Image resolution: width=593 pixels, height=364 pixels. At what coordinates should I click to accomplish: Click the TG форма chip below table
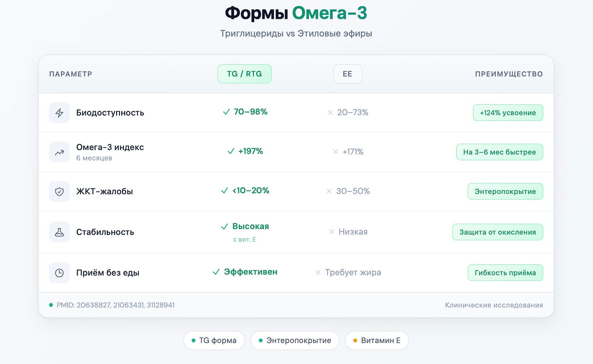click(x=214, y=340)
